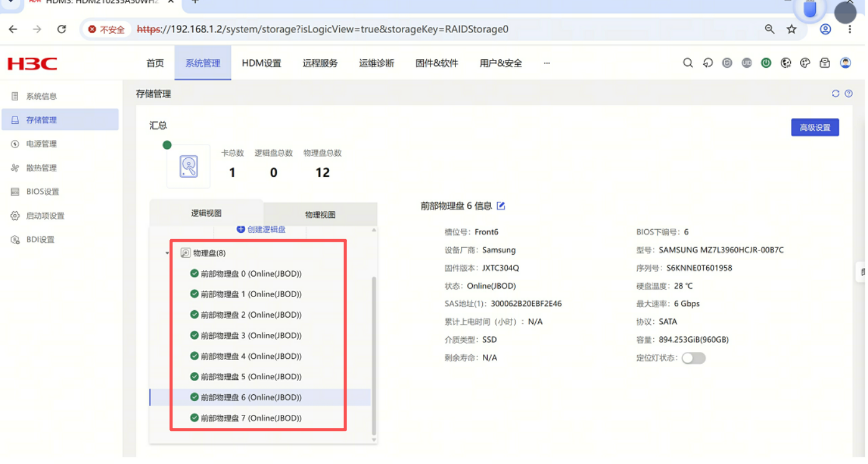The image size is (868, 464).
Task: Click the model SAMSUNG MZ7L3960HCJR-00B7C text
Action: [721, 250]
